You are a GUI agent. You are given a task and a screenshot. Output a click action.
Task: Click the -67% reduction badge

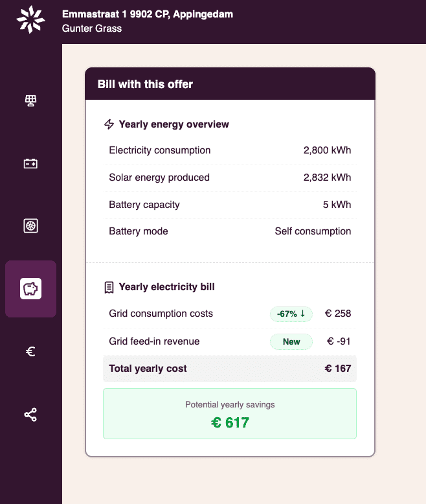pos(291,314)
